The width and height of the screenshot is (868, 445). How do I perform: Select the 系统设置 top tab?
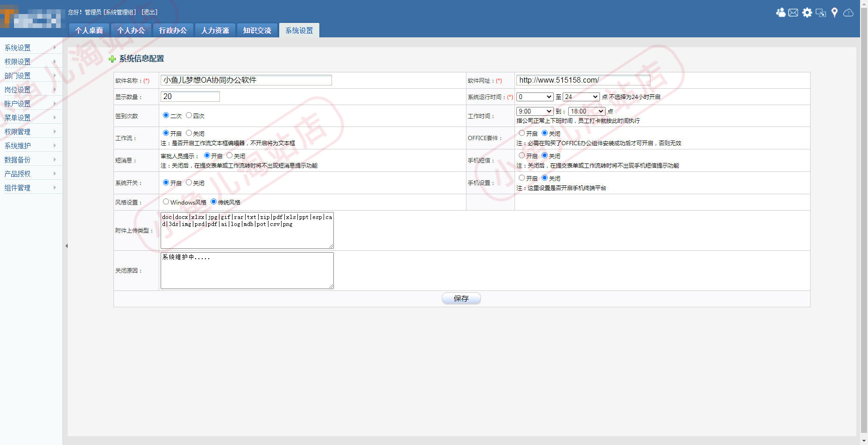point(299,30)
